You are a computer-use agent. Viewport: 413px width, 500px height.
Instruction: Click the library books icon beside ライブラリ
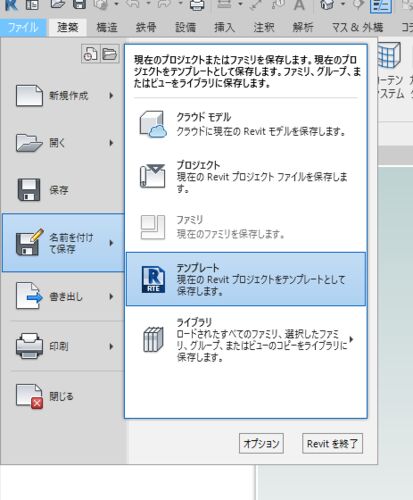tap(153, 340)
